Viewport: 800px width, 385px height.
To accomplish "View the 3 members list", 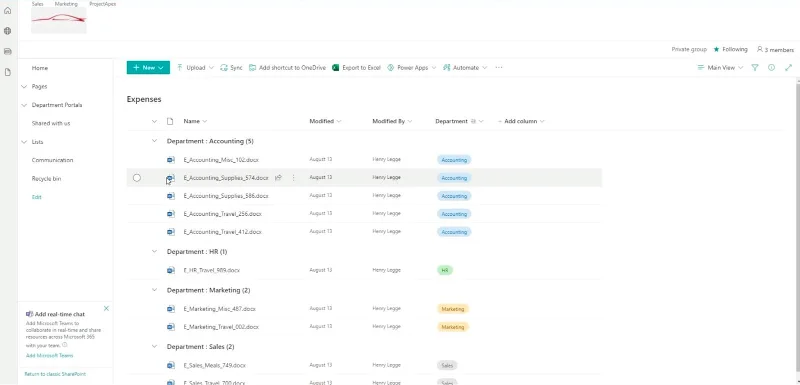I will click(775, 49).
